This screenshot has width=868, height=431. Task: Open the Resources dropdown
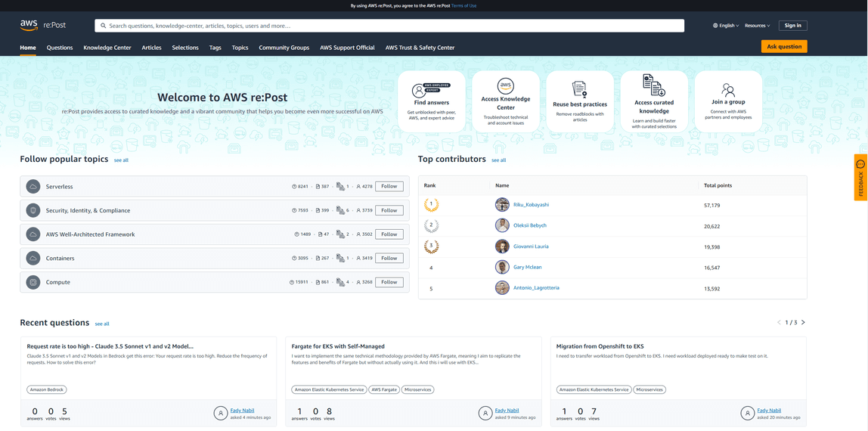[x=758, y=26]
